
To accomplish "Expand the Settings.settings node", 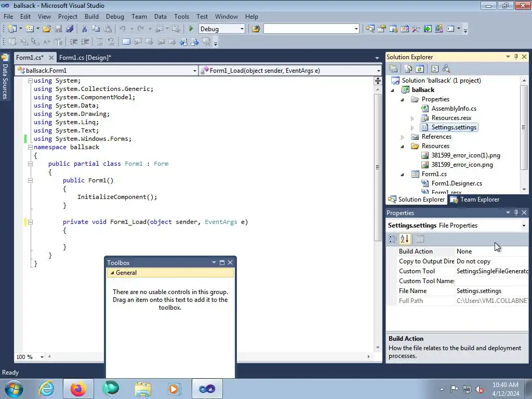I will [412, 128].
